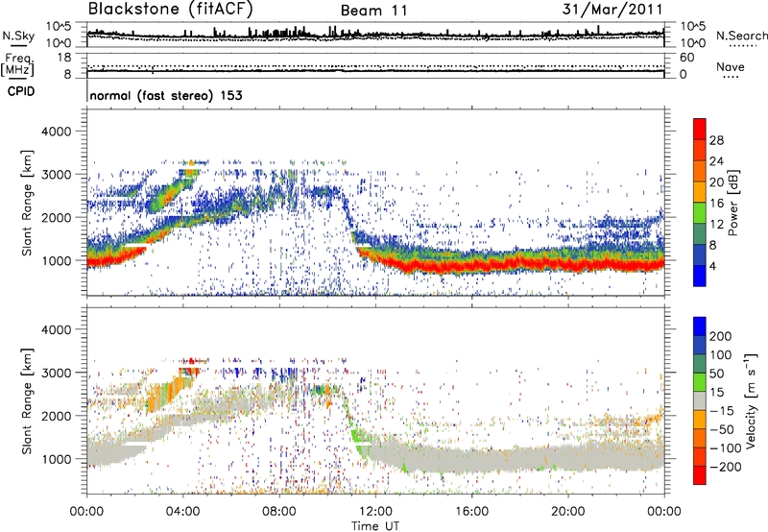Click the Velocity [m s-1] colorbar label
The image size is (768, 532).
click(x=751, y=400)
